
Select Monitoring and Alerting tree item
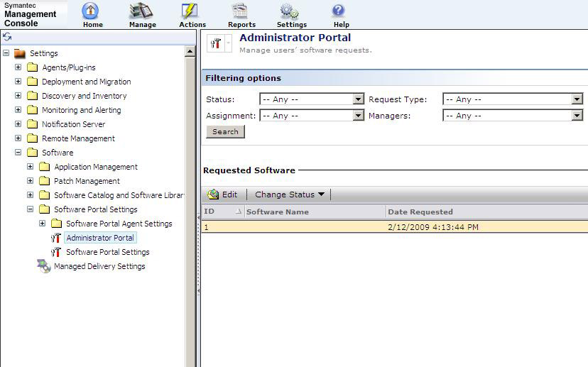point(82,110)
